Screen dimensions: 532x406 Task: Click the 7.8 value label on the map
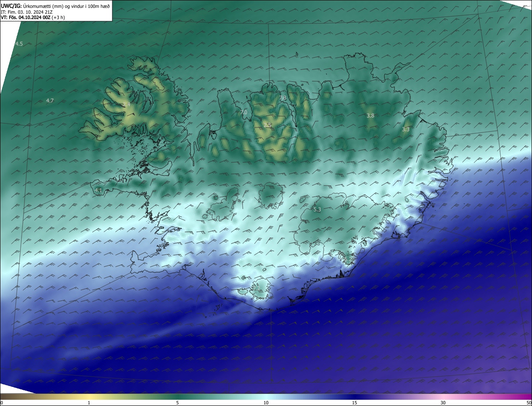point(283,98)
